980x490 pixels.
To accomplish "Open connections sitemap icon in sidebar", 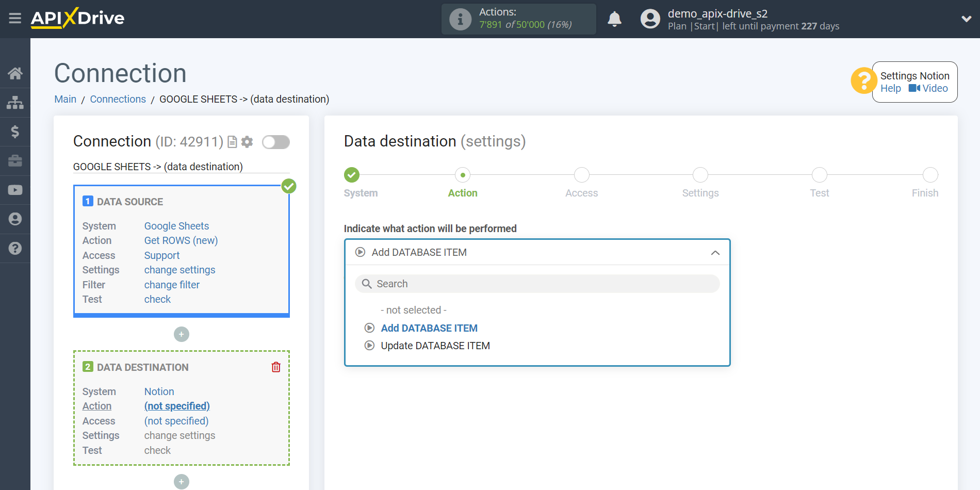I will [x=15, y=103].
